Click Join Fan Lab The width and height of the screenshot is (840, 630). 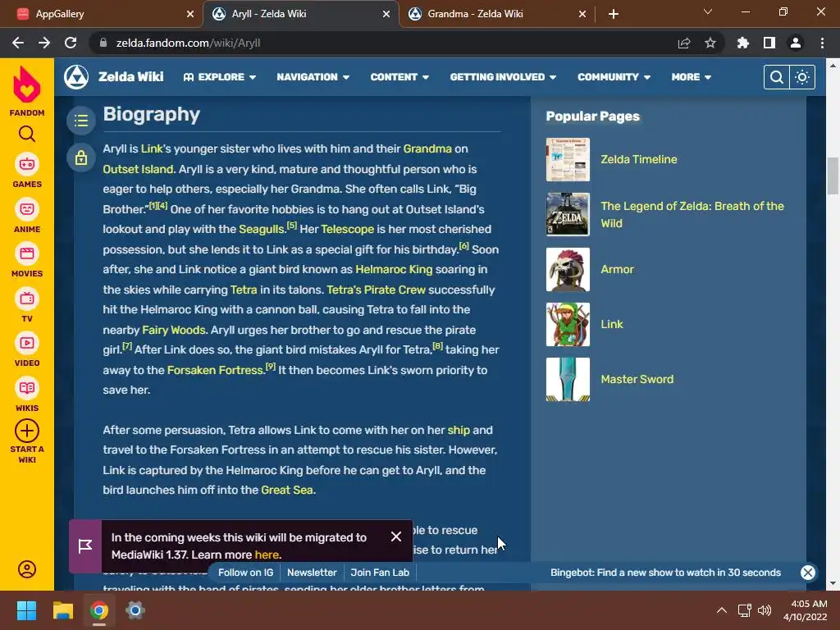pyautogui.click(x=380, y=572)
